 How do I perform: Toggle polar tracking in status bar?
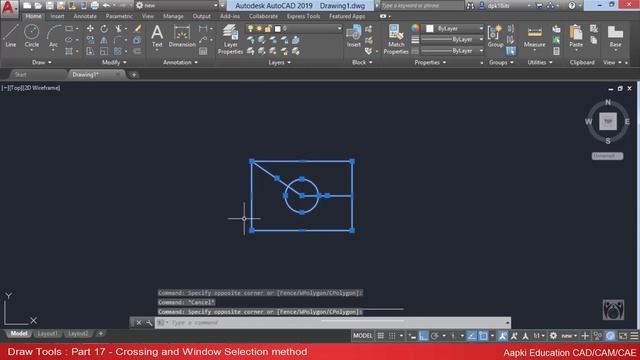435,336
